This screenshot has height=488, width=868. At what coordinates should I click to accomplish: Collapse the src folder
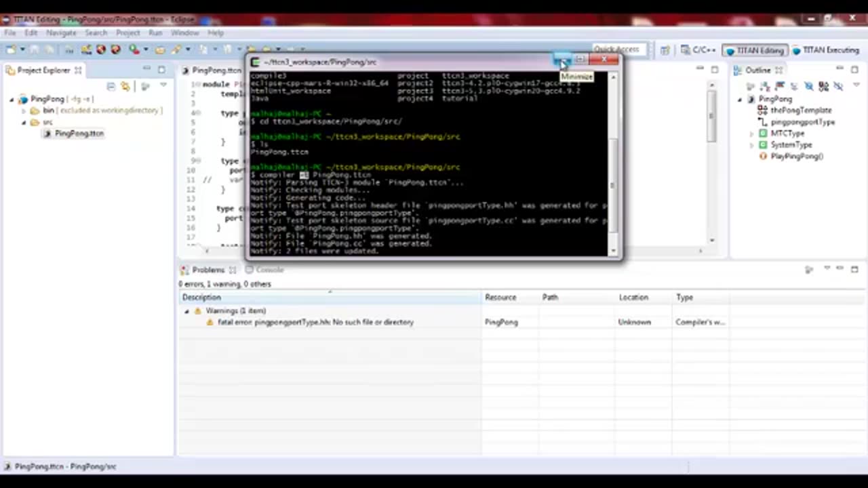pyautogui.click(x=24, y=123)
